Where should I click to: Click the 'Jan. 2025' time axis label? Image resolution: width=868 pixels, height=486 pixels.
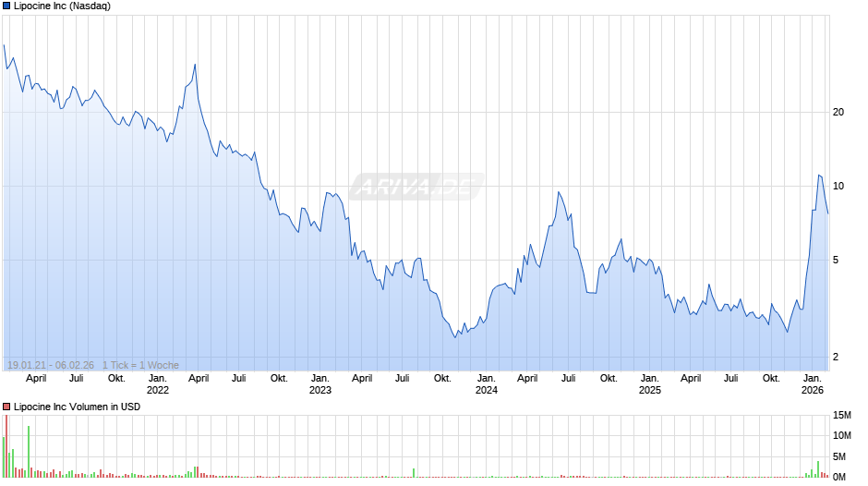click(649, 384)
